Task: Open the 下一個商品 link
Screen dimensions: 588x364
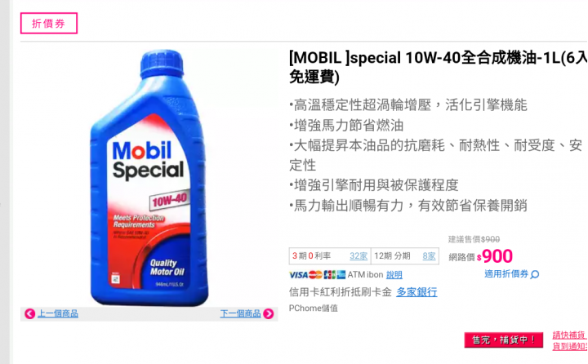Action: (x=240, y=313)
